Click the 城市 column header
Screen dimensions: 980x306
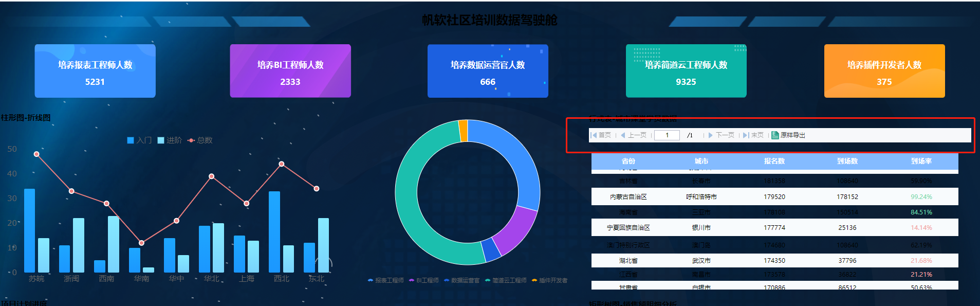click(x=701, y=161)
